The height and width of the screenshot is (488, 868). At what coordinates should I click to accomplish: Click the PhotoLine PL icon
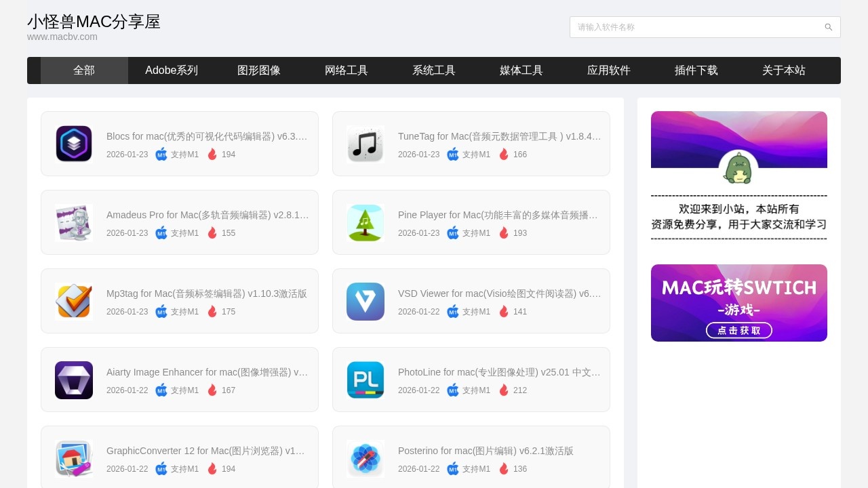click(x=365, y=379)
